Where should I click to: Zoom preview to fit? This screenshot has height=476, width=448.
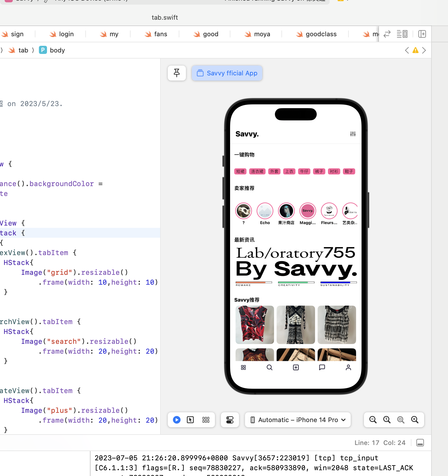click(401, 420)
